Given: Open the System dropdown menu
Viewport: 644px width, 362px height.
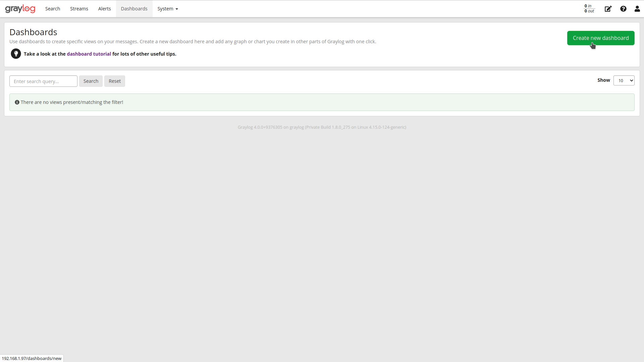Looking at the screenshot, I should (167, 9).
